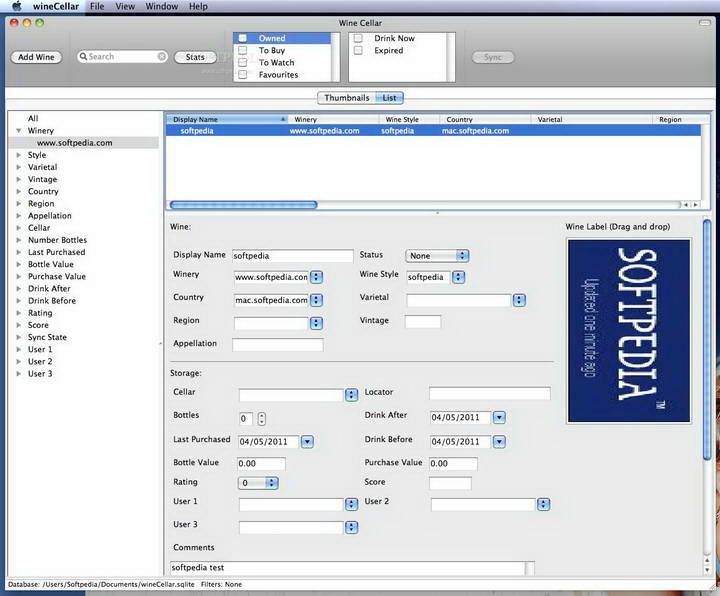Click the Score input field

(450, 483)
